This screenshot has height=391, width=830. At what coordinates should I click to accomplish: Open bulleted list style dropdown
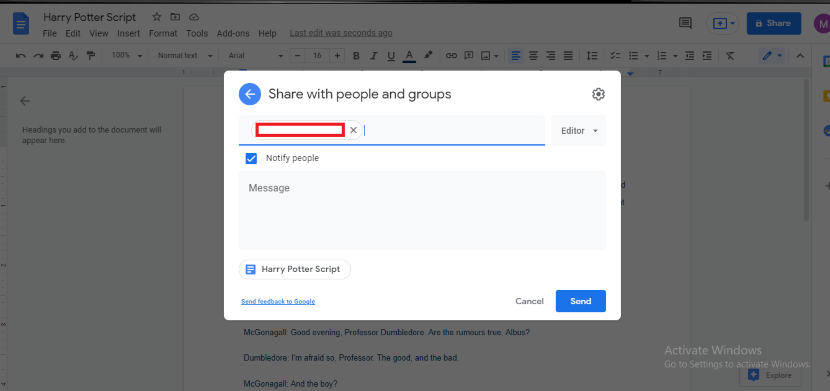pyautogui.click(x=646, y=56)
